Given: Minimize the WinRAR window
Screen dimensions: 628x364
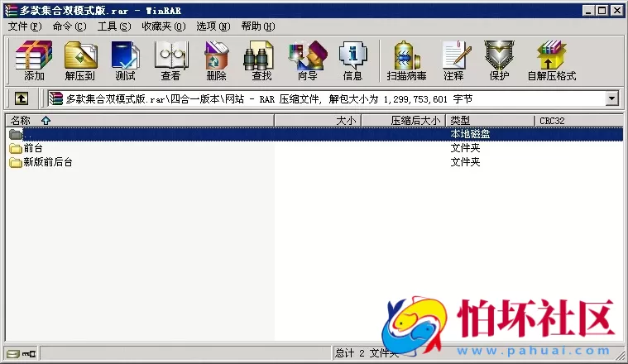Looking at the screenshot, I should pyautogui.click(x=588, y=11).
